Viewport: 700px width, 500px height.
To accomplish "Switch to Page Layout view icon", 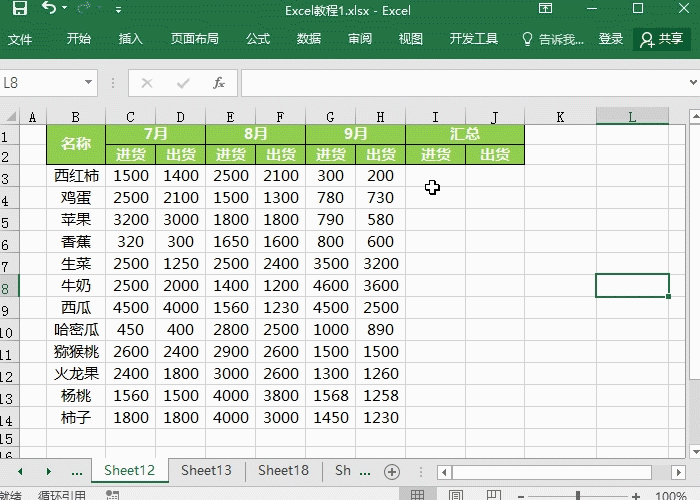I will [456, 495].
